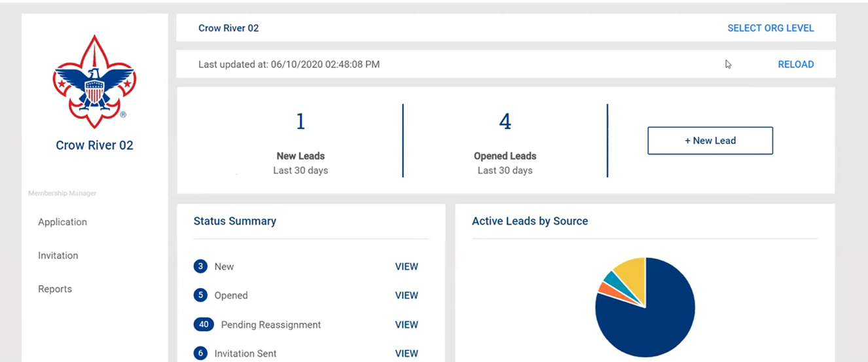Viewport: 868px width, 362px height.
Task: Click the Opened Leads count of 4
Action: 505,122
